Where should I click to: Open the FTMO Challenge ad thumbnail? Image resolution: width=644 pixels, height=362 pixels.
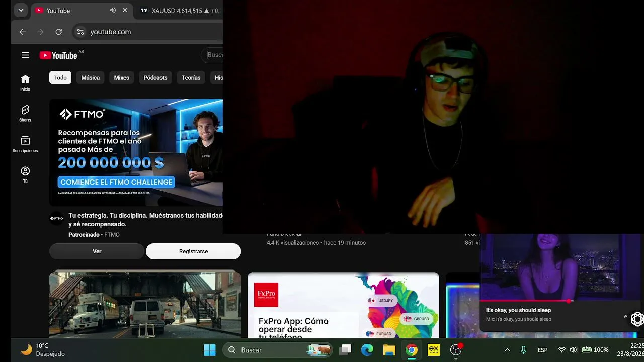136,152
